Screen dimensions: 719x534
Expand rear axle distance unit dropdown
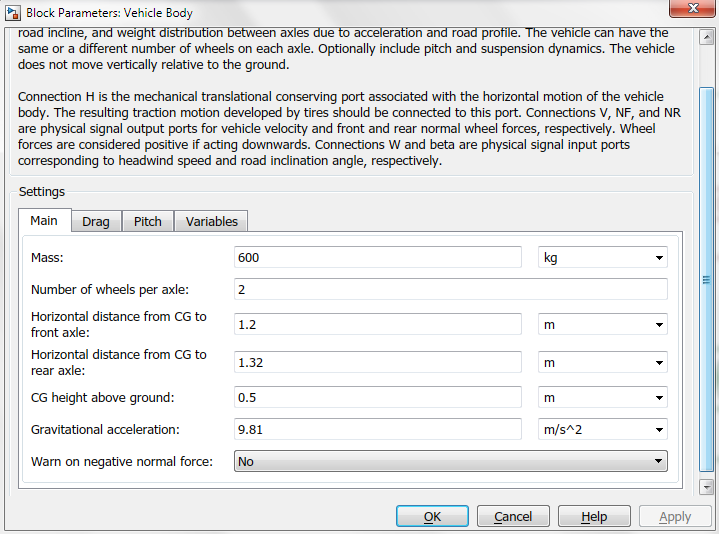(603, 363)
